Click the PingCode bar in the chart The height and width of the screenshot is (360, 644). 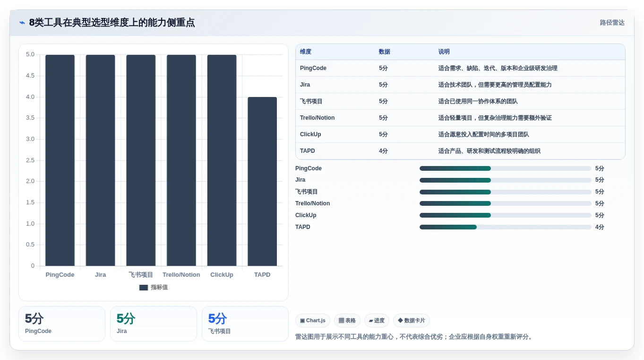pyautogui.click(x=60, y=160)
